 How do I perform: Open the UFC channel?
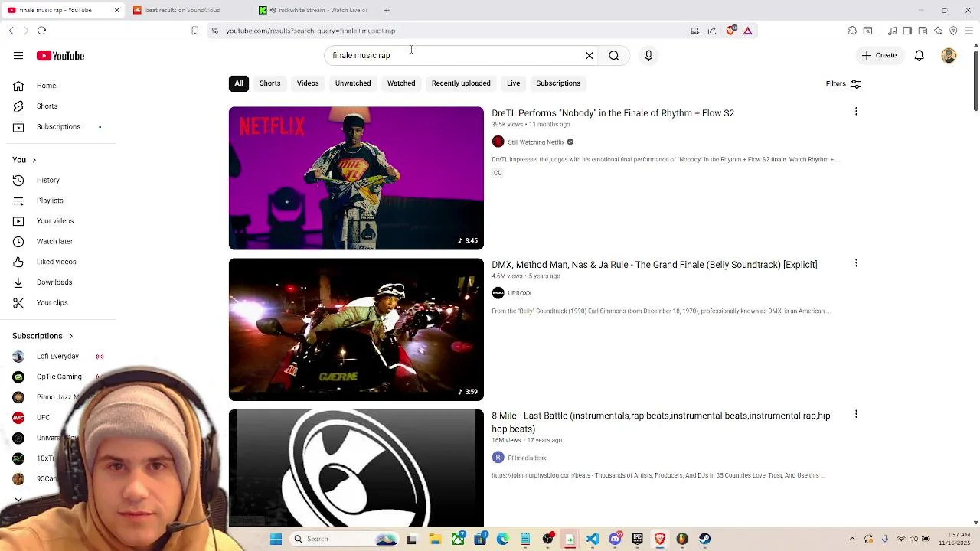pos(43,418)
